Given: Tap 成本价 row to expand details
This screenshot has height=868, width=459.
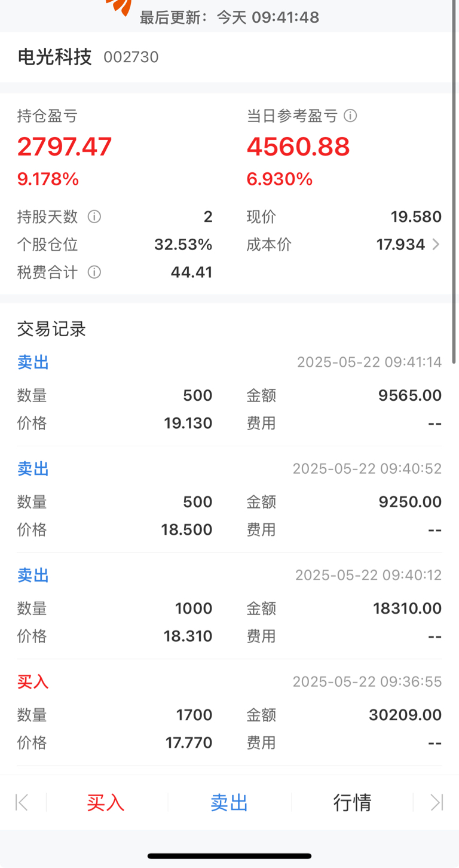Looking at the screenshot, I should coord(344,244).
